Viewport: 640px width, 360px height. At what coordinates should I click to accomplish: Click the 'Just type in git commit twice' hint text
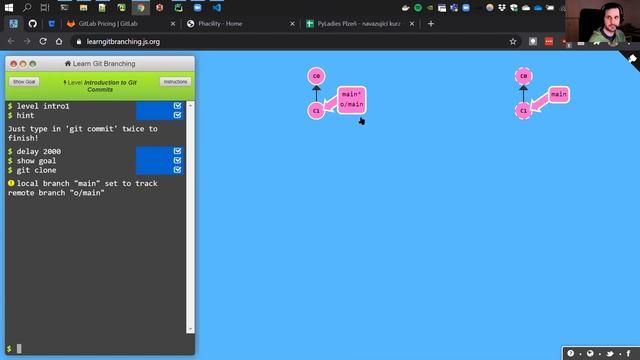click(82, 133)
